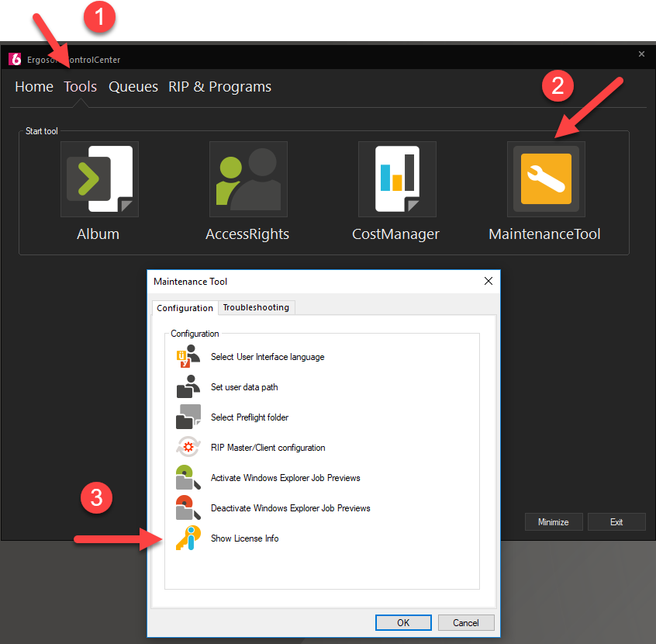Click the AccessRights label text
656x644 pixels.
[x=247, y=234]
